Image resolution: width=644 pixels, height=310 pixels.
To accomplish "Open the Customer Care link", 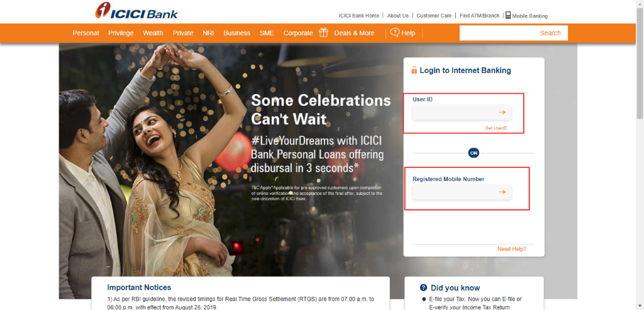I will tap(434, 16).
